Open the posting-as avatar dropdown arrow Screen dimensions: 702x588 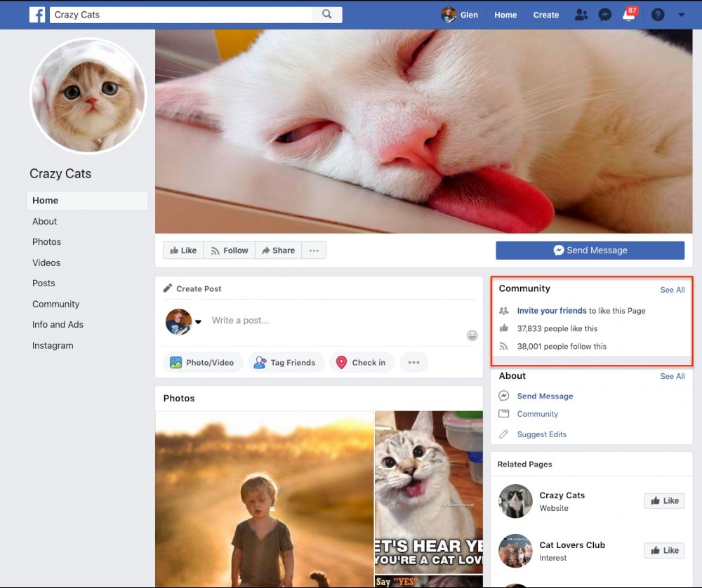click(x=198, y=321)
